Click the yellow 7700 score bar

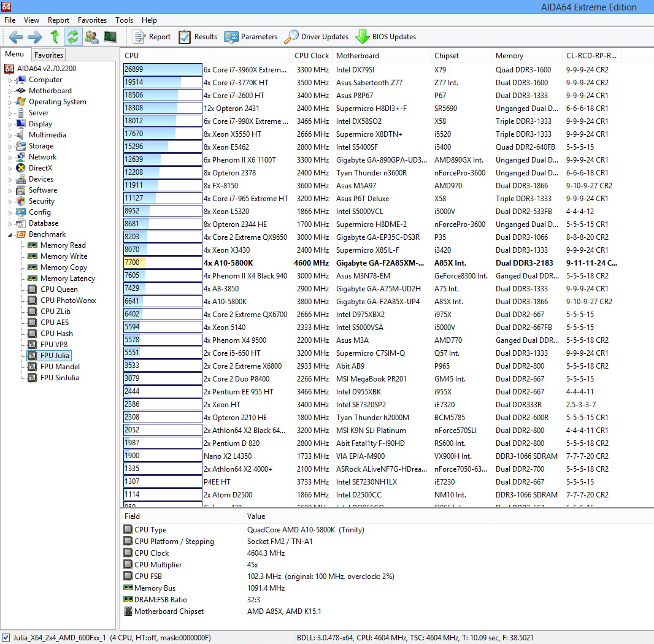click(163, 263)
